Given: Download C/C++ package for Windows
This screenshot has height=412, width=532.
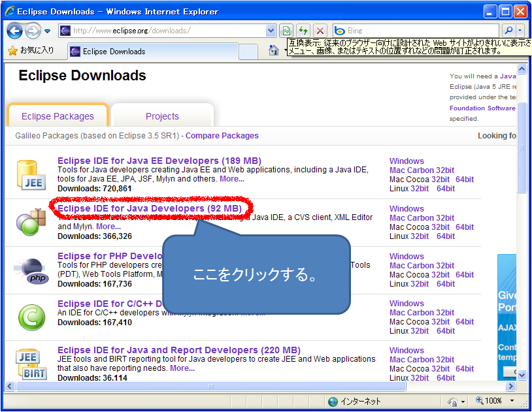Looking at the screenshot, I should click(x=407, y=304).
